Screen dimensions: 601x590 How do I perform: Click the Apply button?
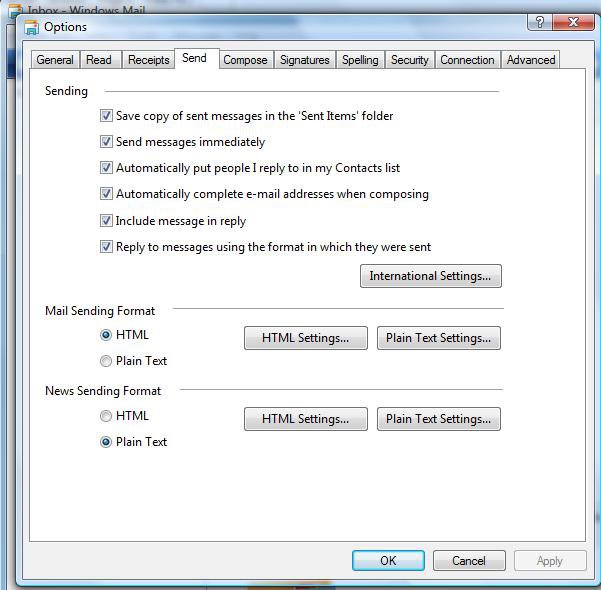(x=550, y=560)
